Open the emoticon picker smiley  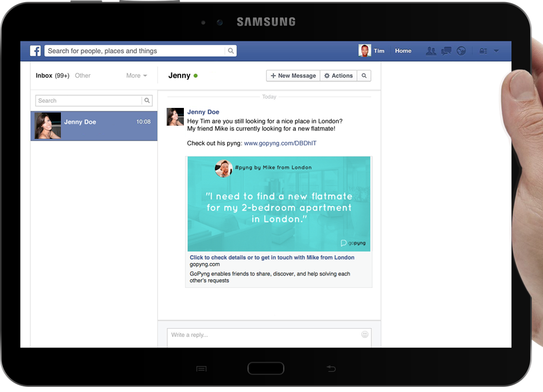(365, 334)
